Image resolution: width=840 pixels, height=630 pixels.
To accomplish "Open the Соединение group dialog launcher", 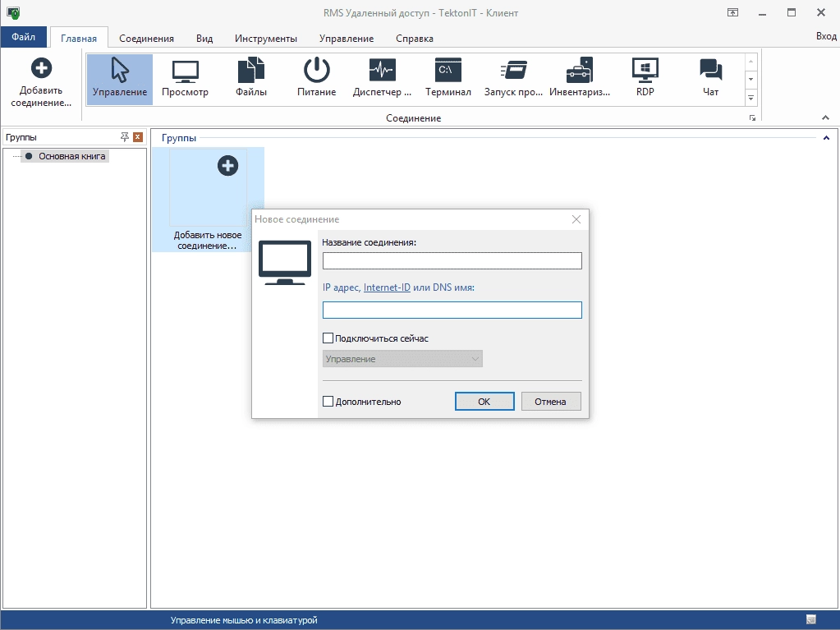I will 752,117.
